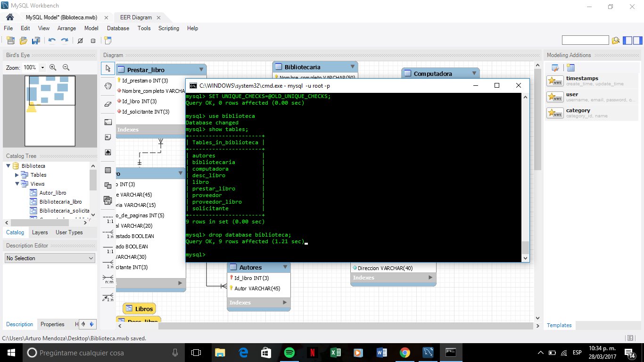The width and height of the screenshot is (644, 362).
Task: Collapse the Autores table box
Action: pos(285,267)
